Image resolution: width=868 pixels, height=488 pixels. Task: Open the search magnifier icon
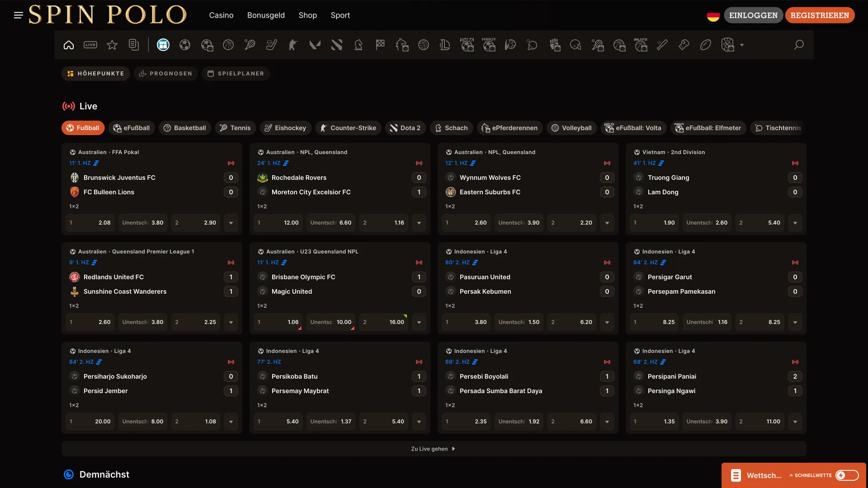pyautogui.click(x=799, y=45)
